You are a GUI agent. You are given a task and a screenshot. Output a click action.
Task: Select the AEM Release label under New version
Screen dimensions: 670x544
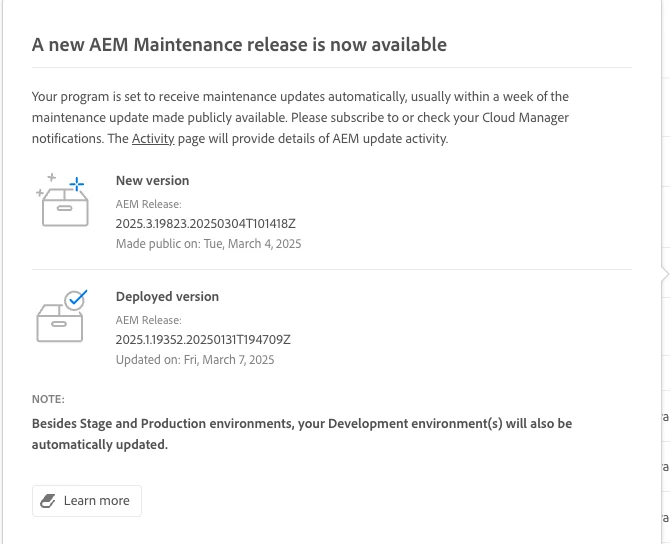pos(149,204)
